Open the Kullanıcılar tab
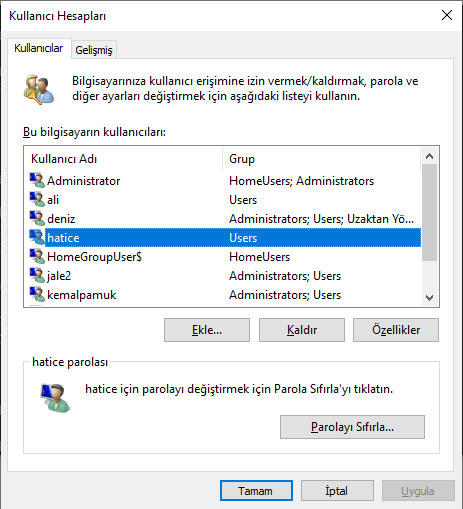 tap(39, 48)
